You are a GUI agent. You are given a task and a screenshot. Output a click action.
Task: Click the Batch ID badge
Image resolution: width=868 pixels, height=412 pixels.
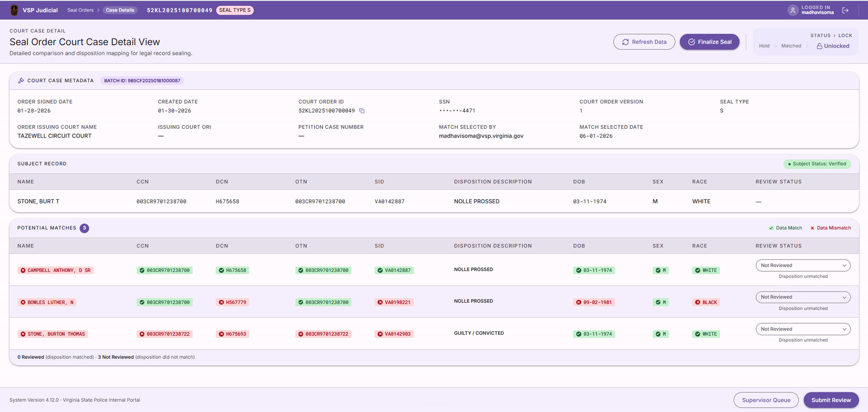click(x=142, y=80)
